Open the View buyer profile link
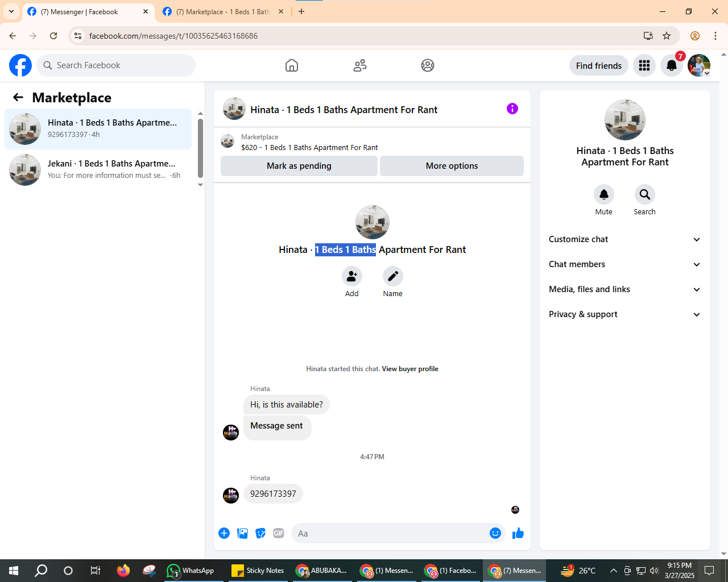 410,369
